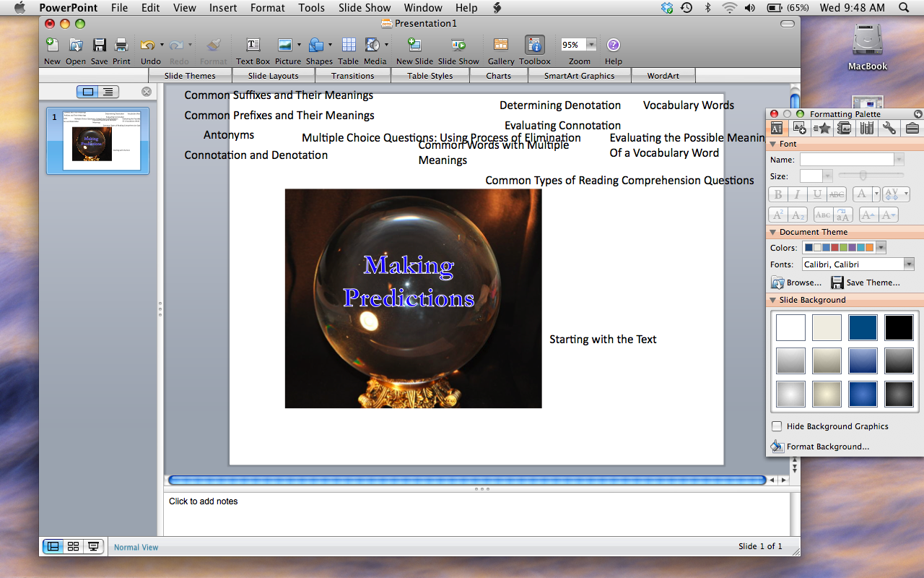
Task: Select the Text Box tool in the toolbar
Action: (252, 46)
